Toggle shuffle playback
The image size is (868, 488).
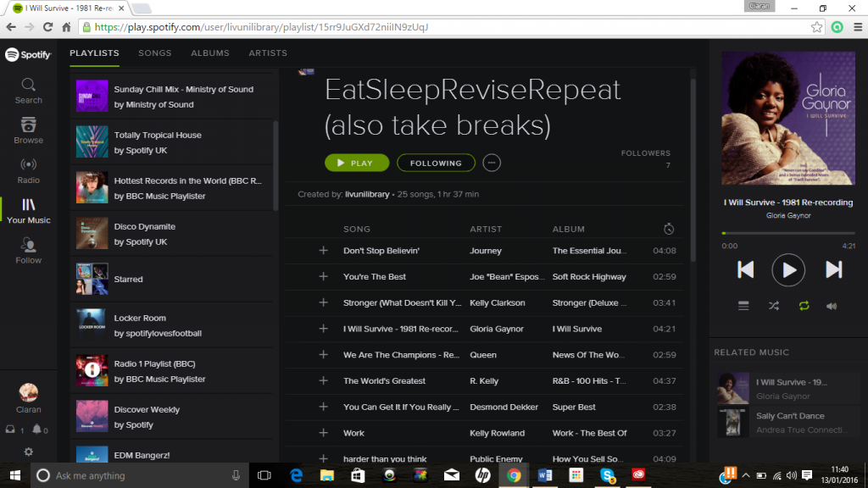coord(774,306)
